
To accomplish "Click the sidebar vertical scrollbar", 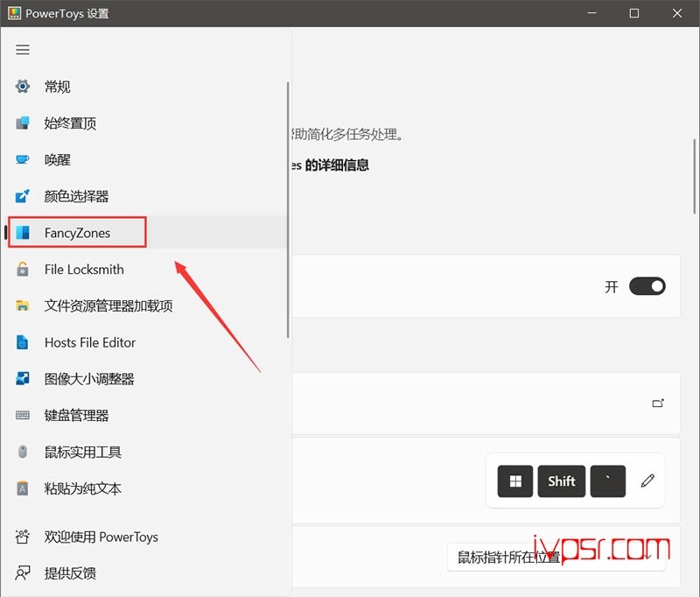I will pyautogui.click(x=288, y=210).
